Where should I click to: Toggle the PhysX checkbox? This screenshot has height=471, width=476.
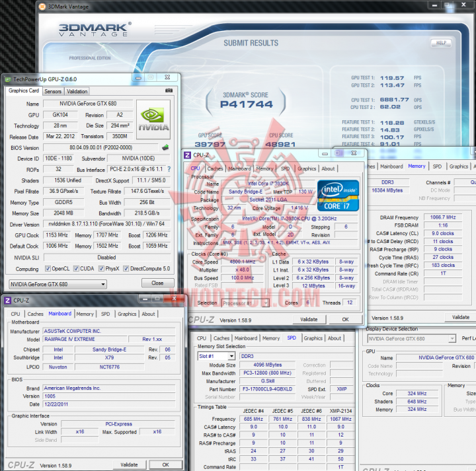[101, 269]
